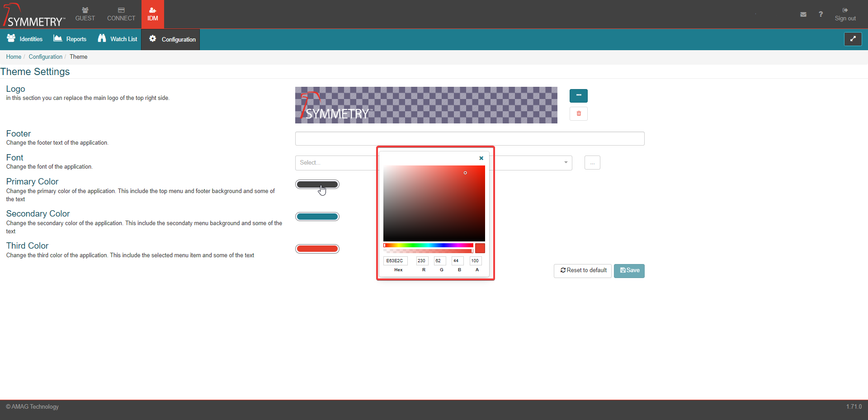The height and width of the screenshot is (420, 868).
Task: Browse for a new logo image
Action: (x=578, y=95)
